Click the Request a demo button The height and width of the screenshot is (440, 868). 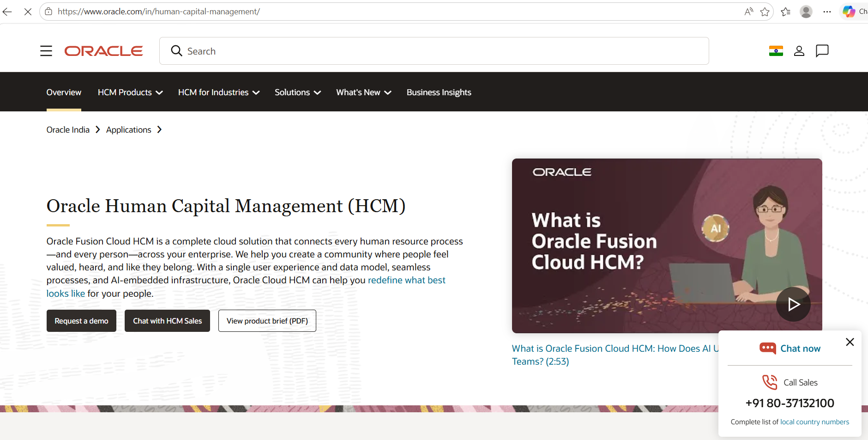coord(81,321)
